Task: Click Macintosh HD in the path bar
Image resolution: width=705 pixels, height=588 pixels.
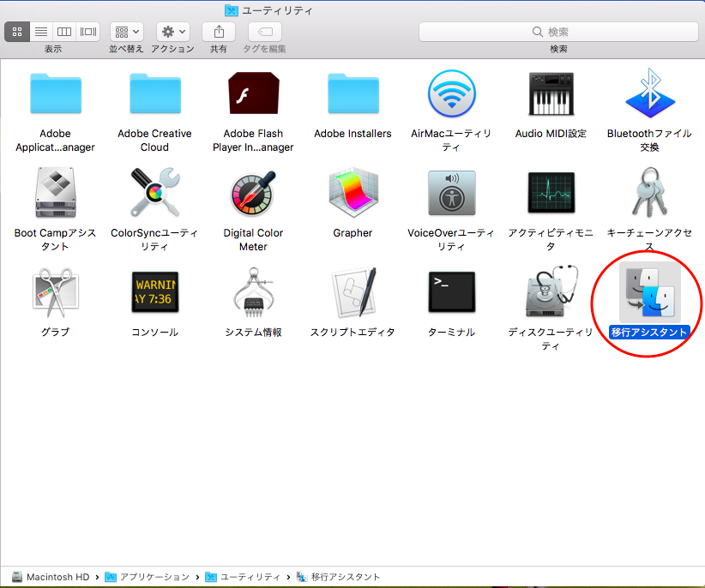Action: point(57,577)
